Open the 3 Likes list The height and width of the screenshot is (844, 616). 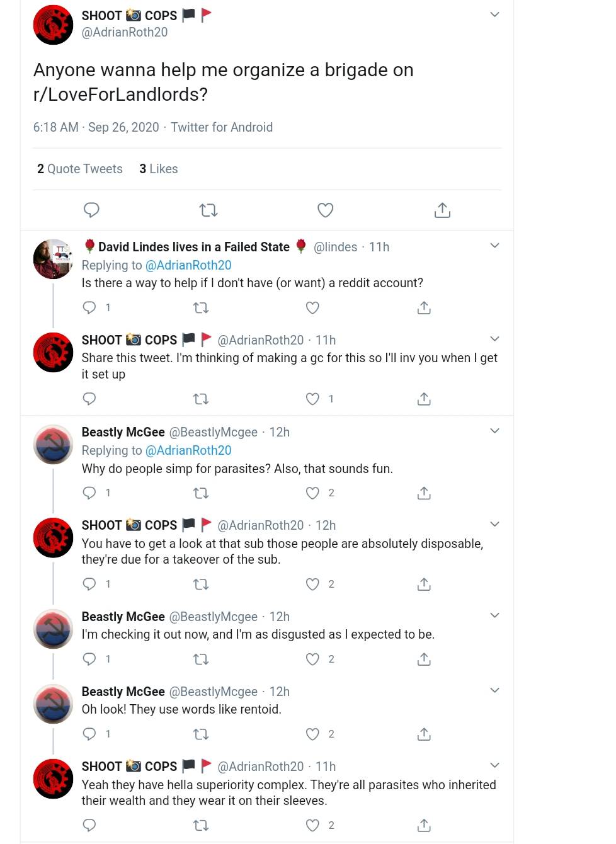158,169
